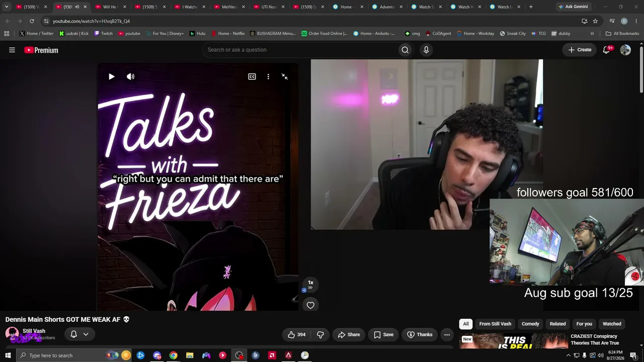
Task: Open the All Bookmarks folder
Action: point(622,34)
